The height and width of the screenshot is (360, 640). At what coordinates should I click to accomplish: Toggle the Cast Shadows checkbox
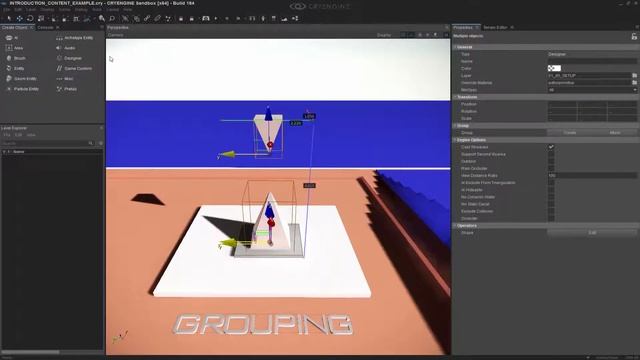551,147
